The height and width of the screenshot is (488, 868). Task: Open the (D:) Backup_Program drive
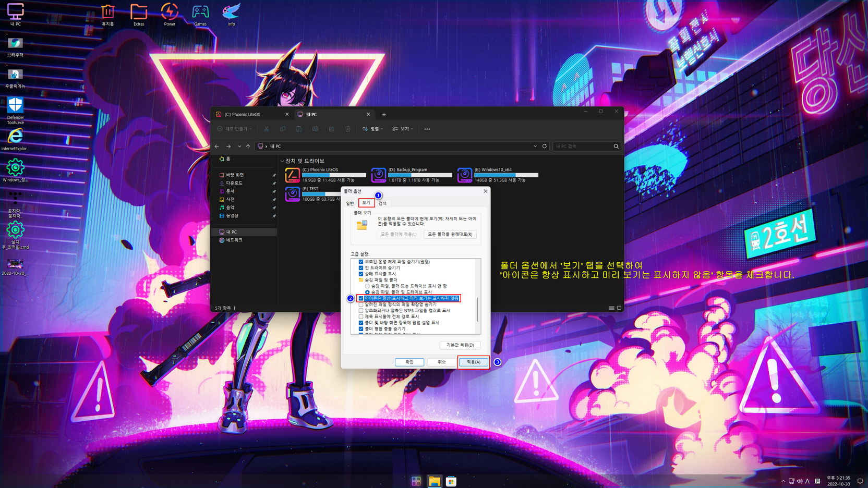pos(412,175)
